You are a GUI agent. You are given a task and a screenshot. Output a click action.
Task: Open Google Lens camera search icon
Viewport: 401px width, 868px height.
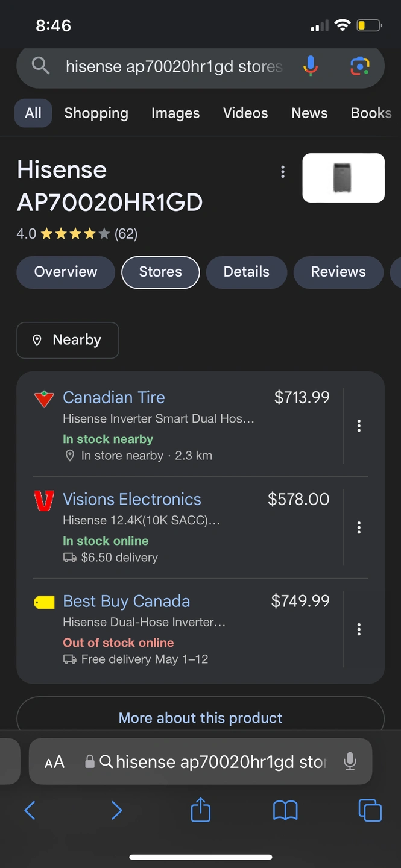pos(360,66)
